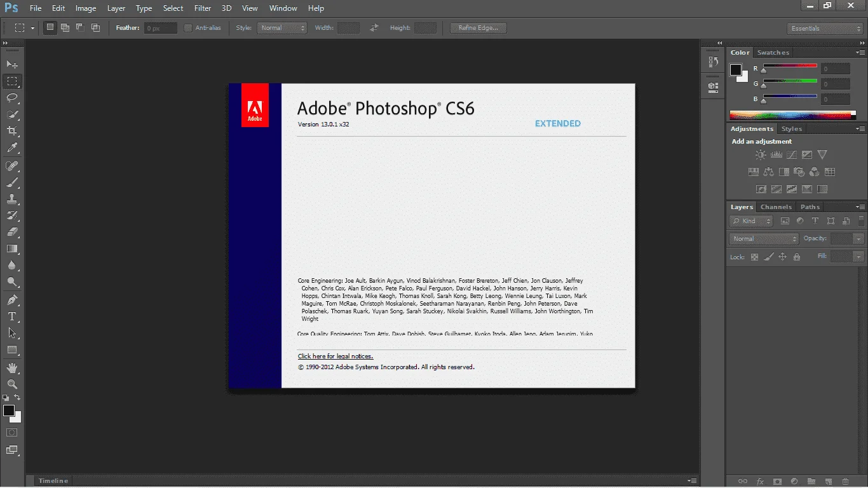868x488 pixels.
Task: Toggle lock transparent pixels option
Action: [754, 257]
